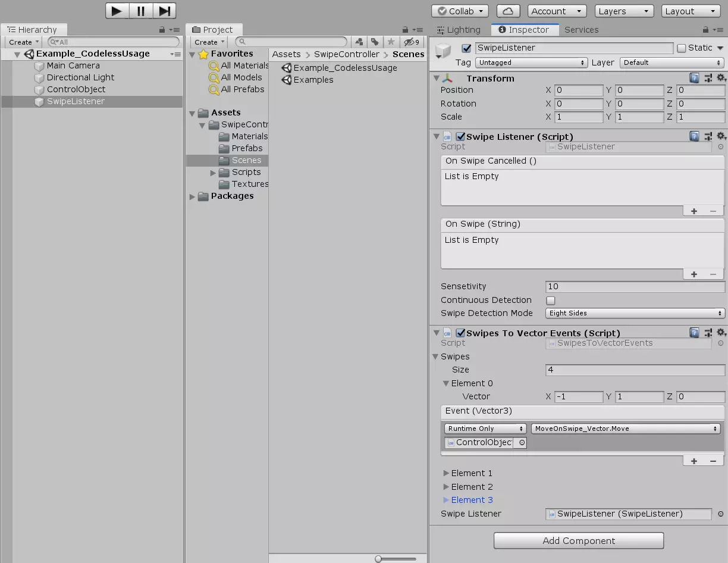Toggle the Continuous Detection checkbox
The width and height of the screenshot is (728, 563).
pyautogui.click(x=550, y=301)
